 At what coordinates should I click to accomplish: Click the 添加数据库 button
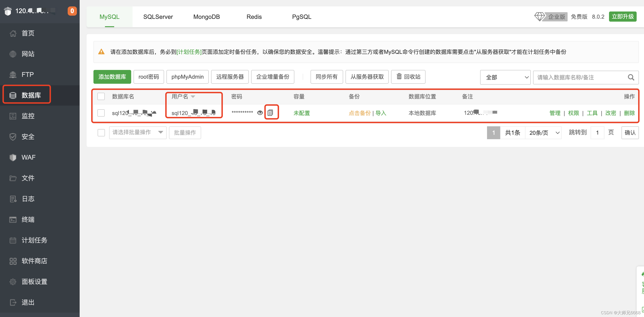(112, 77)
